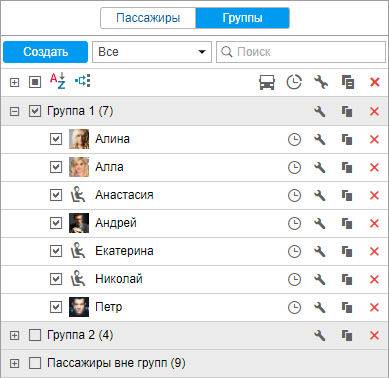
Task: Open wrench properties for Андрей
Action: 320,223
